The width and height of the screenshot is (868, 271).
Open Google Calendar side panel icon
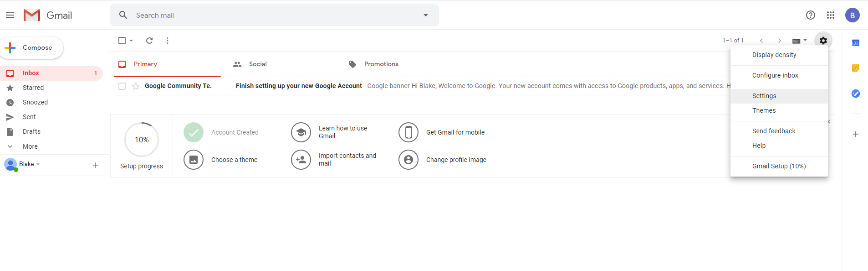pos(856,42)
